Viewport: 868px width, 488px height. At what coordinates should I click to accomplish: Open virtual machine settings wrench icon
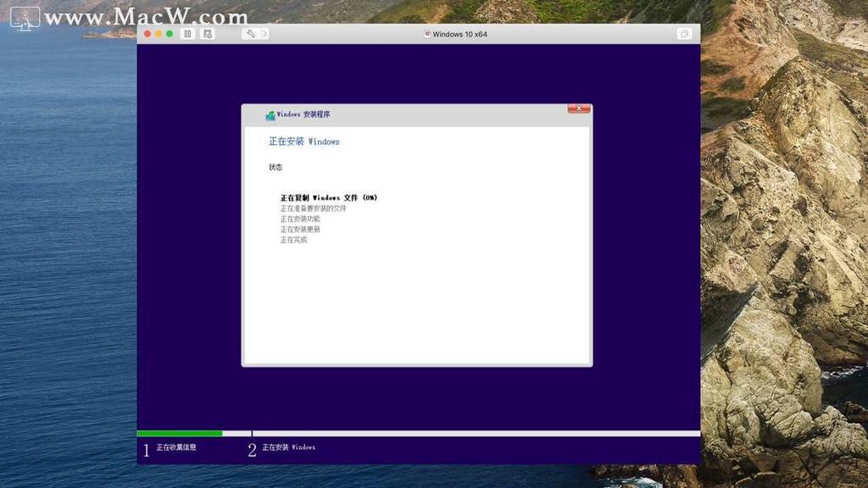point(250,34)
